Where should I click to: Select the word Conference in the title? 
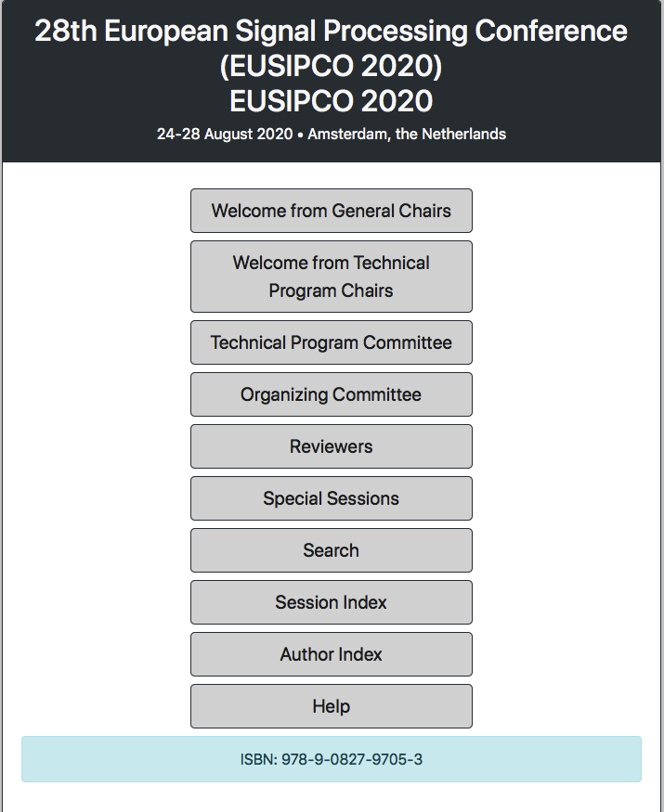[x=551, y=31]
